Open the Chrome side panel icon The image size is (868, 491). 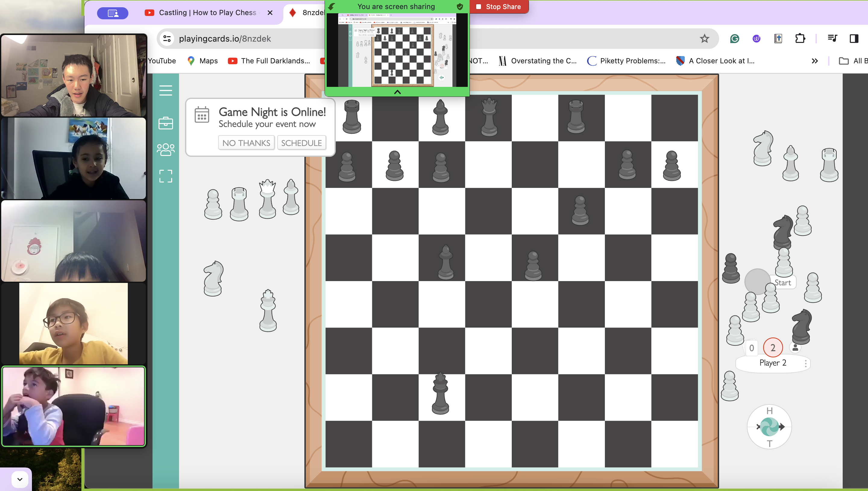(854, 38)
